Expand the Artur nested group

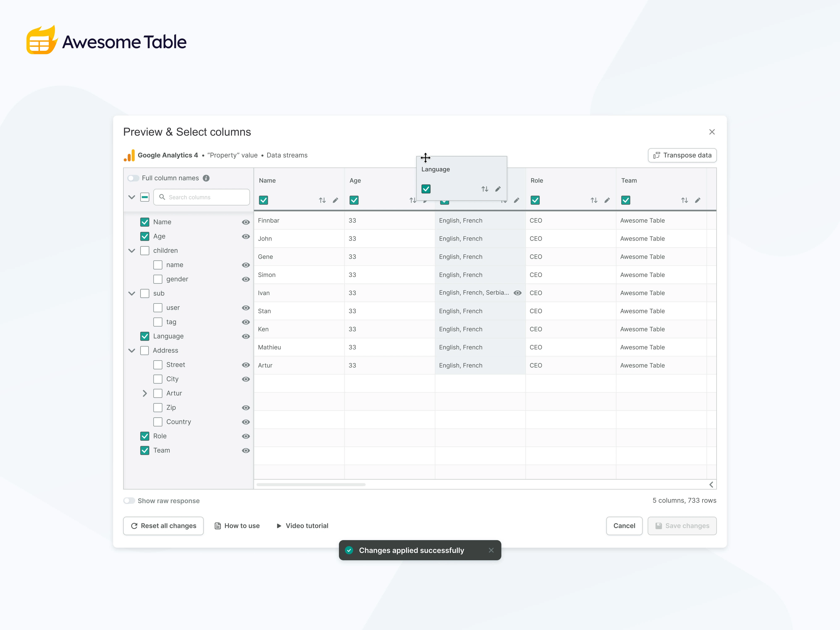coord(145,393)
